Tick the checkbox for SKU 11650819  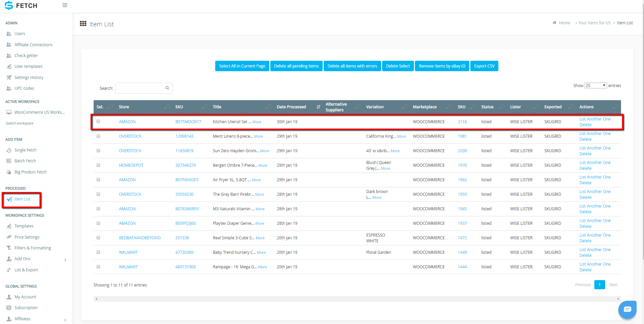coord(98,151)
